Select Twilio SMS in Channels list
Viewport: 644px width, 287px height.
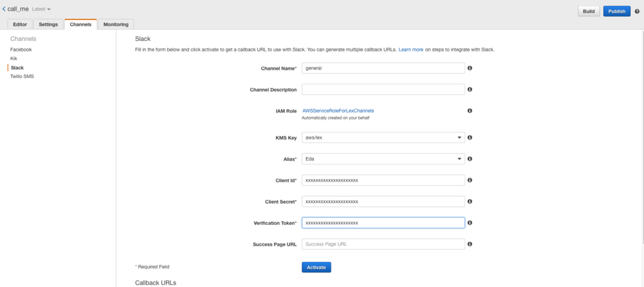22,76
